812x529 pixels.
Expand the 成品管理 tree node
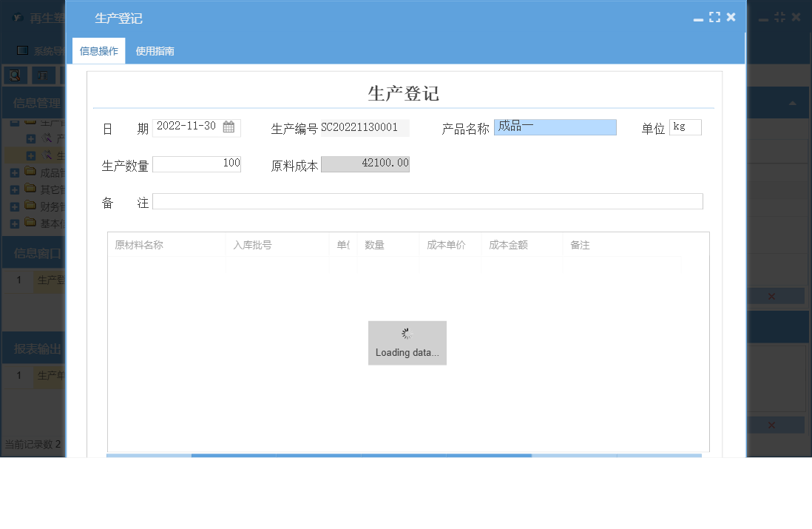(x=16, y=171)
